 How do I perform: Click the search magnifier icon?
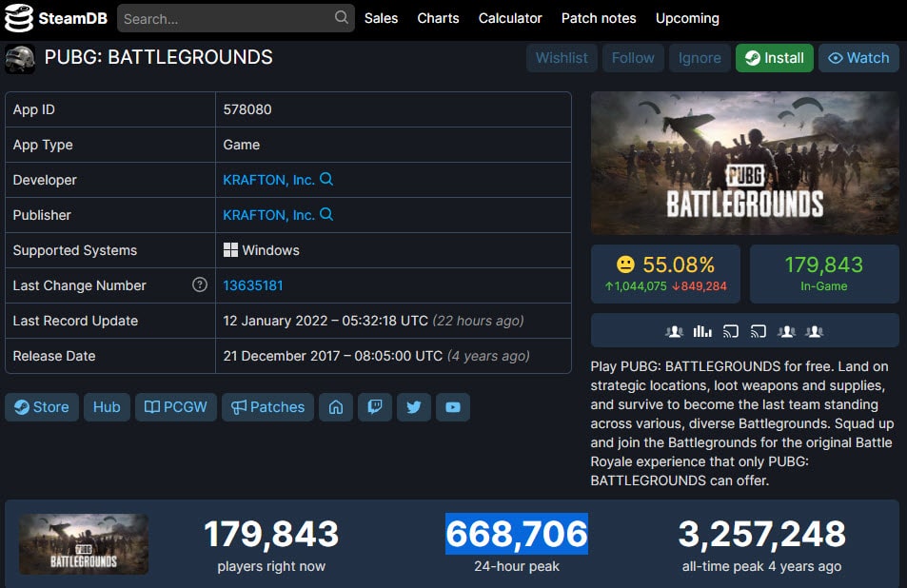click(342, 17)
